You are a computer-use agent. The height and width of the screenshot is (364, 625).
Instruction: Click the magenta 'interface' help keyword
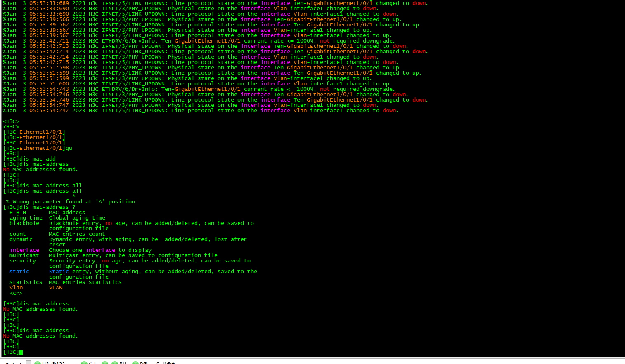24,250
